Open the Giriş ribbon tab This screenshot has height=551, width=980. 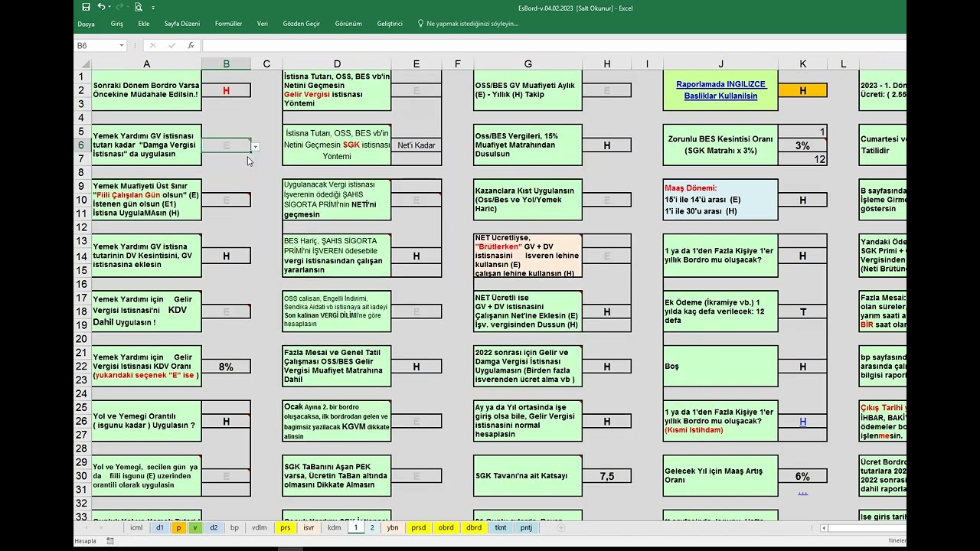(116, 24)
